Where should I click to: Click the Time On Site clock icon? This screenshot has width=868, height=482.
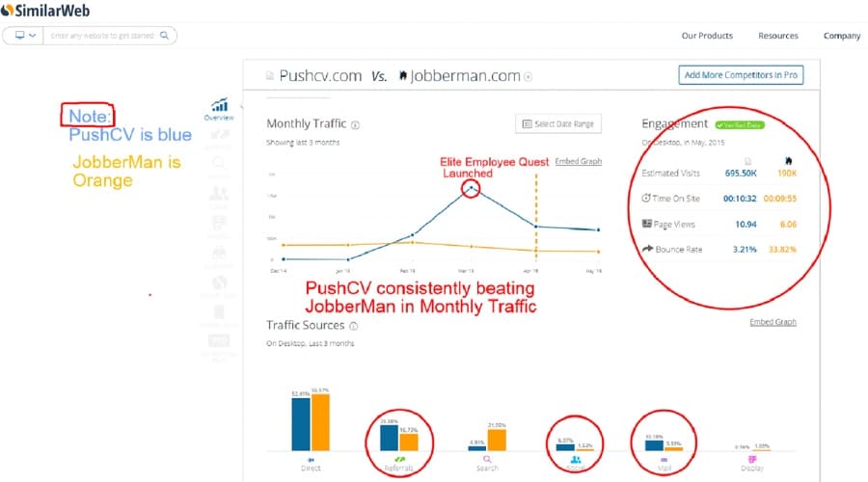pos(646,199)
